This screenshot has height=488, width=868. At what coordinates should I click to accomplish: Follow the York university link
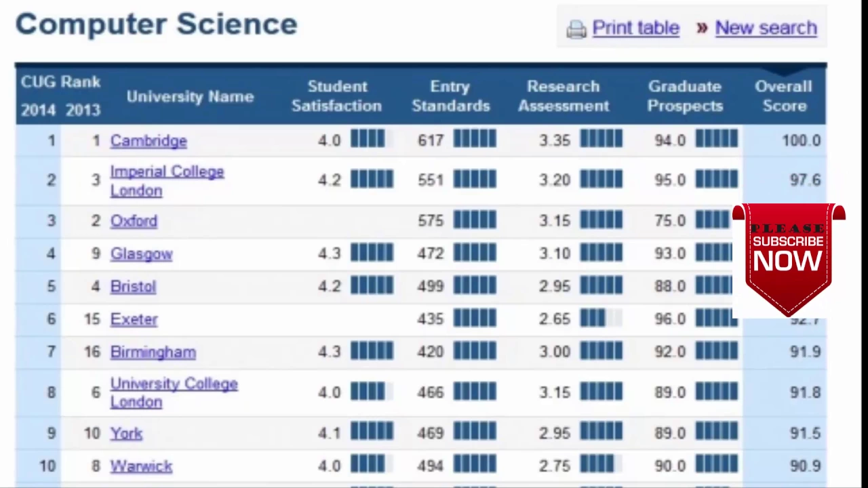(x=126, y=433)
